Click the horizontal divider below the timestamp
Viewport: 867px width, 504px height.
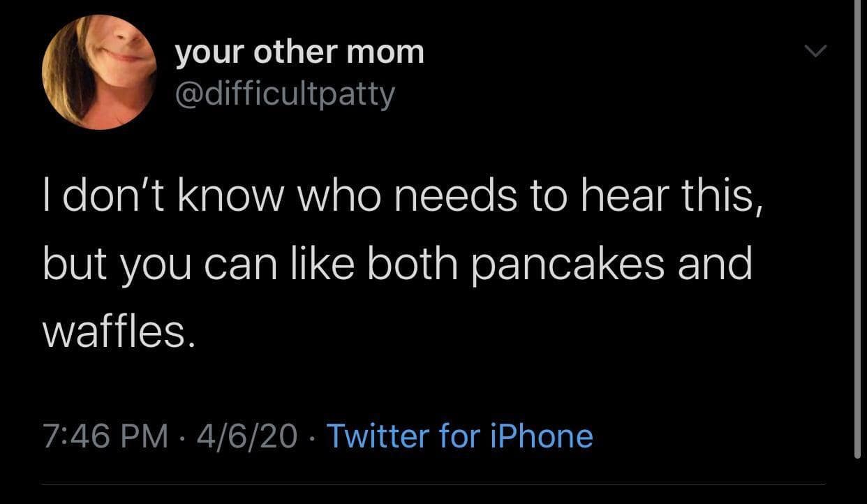click(x=433, y=484)
